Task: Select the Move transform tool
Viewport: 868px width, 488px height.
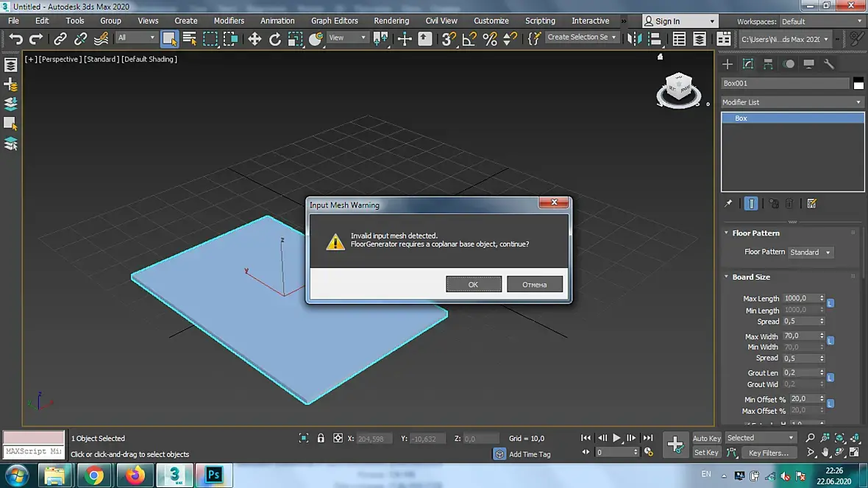Action: point(255,39)
